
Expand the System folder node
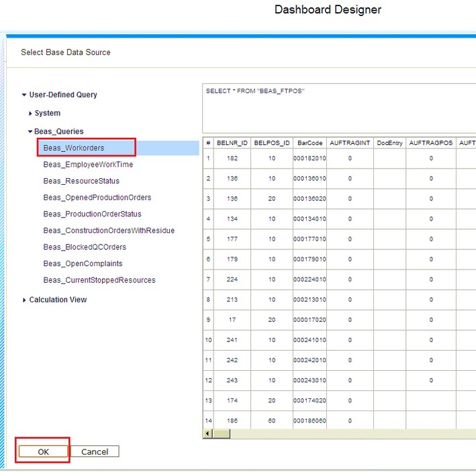tap(30, 114)
